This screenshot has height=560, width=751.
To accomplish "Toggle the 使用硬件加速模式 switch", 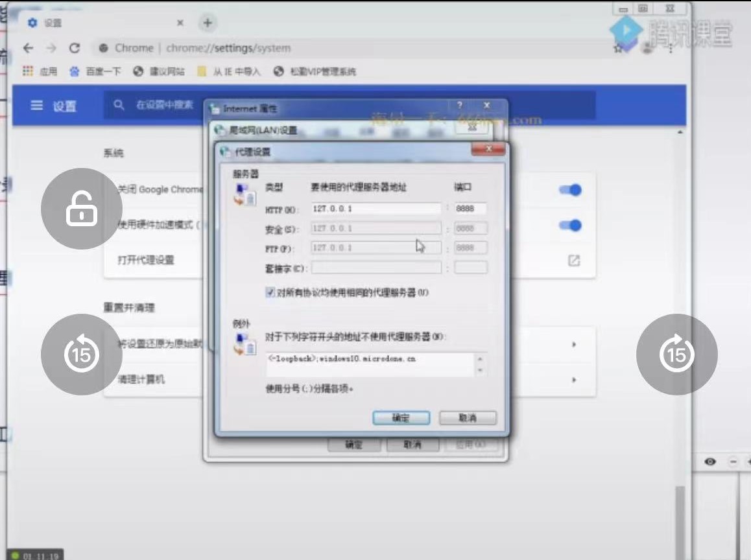I will point(571,226).
